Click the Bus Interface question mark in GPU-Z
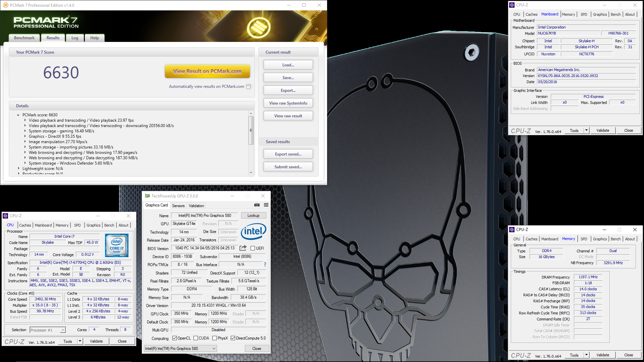644x362 pixels. coord(265,264)
